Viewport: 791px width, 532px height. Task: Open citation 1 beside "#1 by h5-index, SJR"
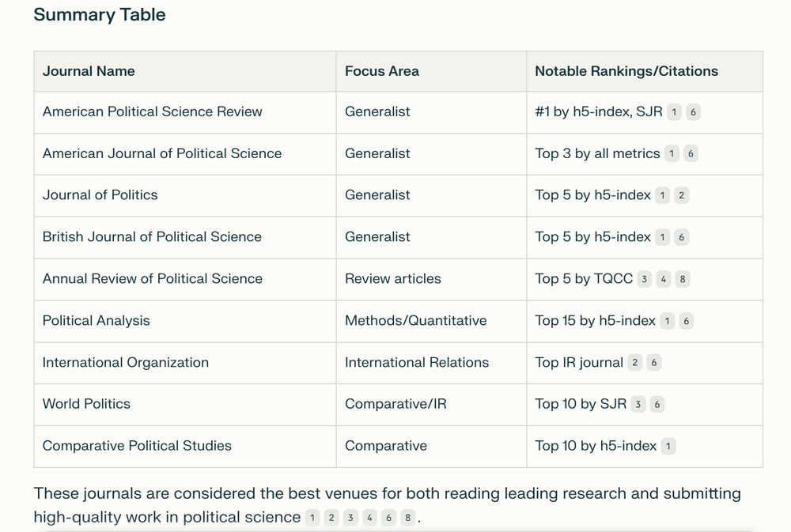[673, 112]
